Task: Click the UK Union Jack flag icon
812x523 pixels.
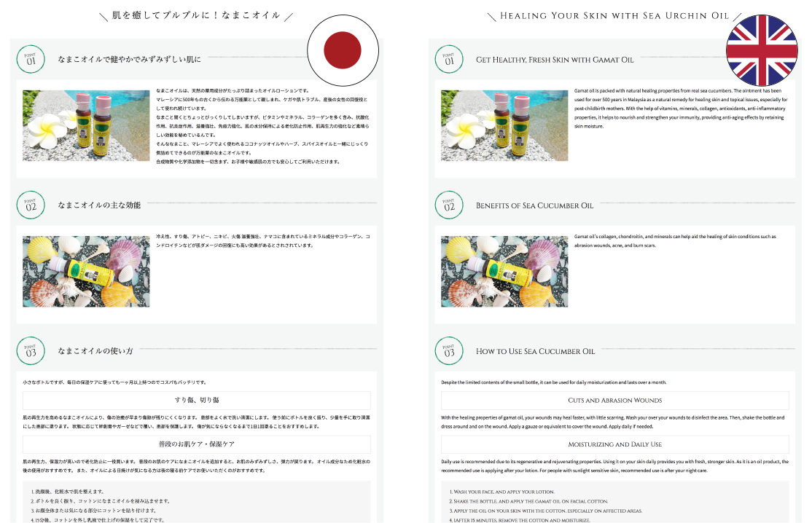Action: (x=762, y=51)
